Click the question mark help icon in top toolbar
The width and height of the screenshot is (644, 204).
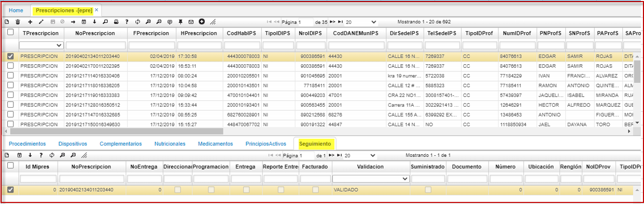pyautogui.click(x=127, y=22)
